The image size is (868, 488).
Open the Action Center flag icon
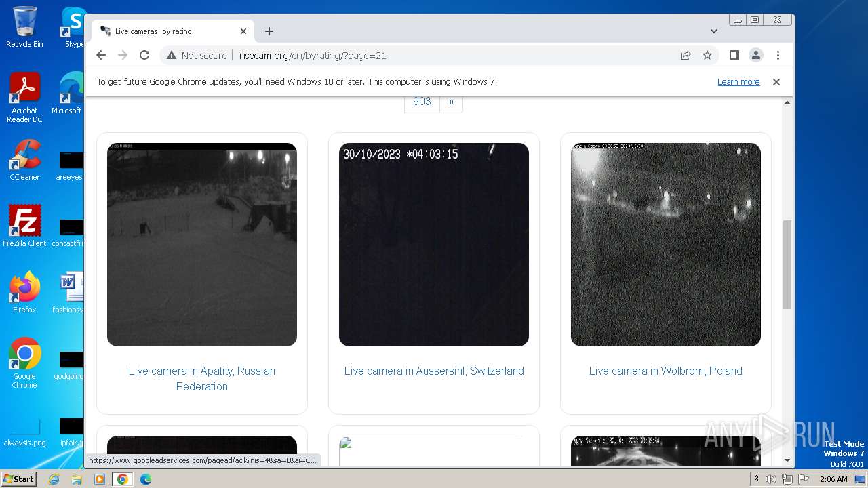point(803,479)
